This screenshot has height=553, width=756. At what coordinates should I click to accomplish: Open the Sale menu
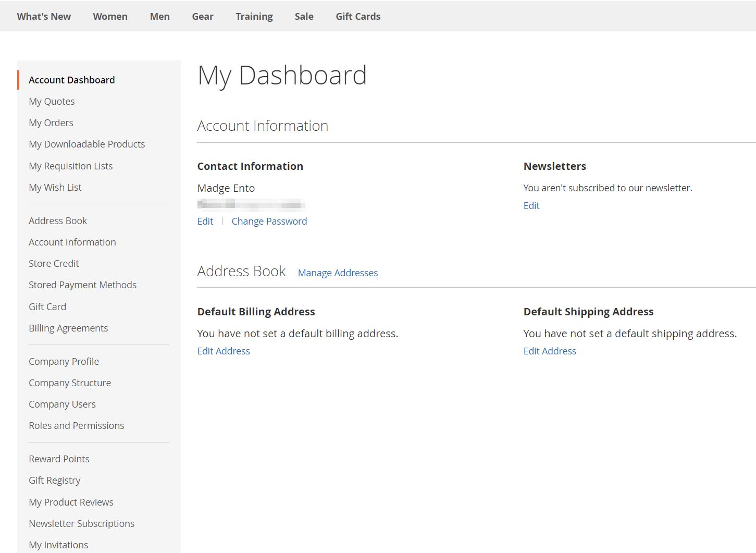pyautogui.click(x=304, y=16)
